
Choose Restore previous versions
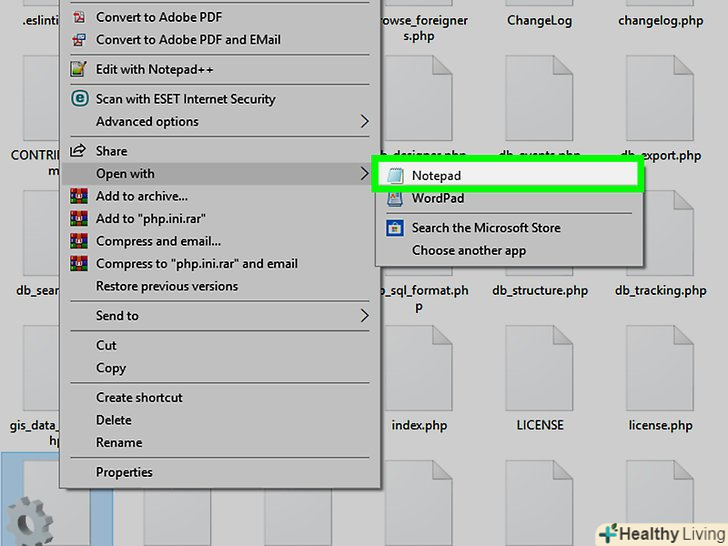click(x=220, y=286)
